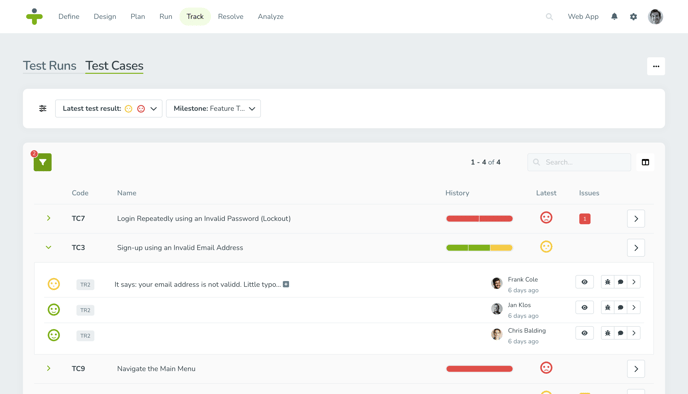Click 'Sign-up using an Invalid Email Address'
The height and width of the screenshot is (394, 688).
(x=180, y=247)
